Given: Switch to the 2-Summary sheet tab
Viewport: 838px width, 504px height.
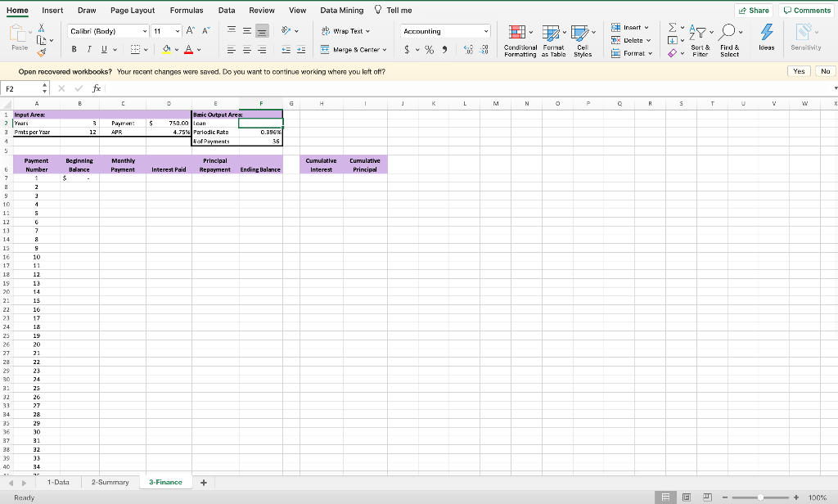Looking at the screenshot, I should (109, 482).
